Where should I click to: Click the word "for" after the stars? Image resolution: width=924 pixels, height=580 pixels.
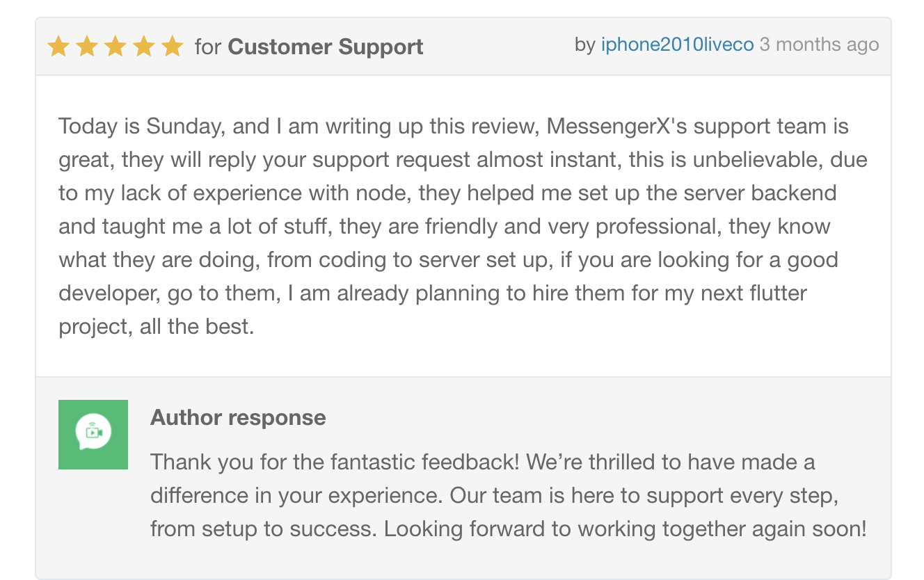coord(207,47)
